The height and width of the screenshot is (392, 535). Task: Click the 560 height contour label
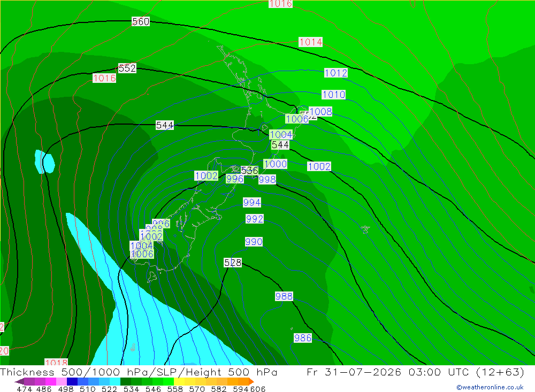click(141, 21)
